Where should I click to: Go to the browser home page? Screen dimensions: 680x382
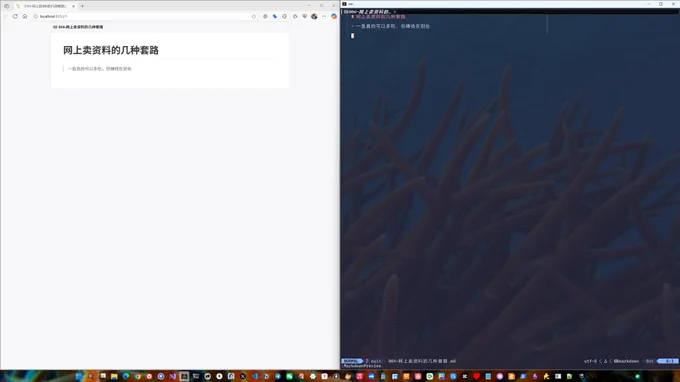[x=25, y=16]
